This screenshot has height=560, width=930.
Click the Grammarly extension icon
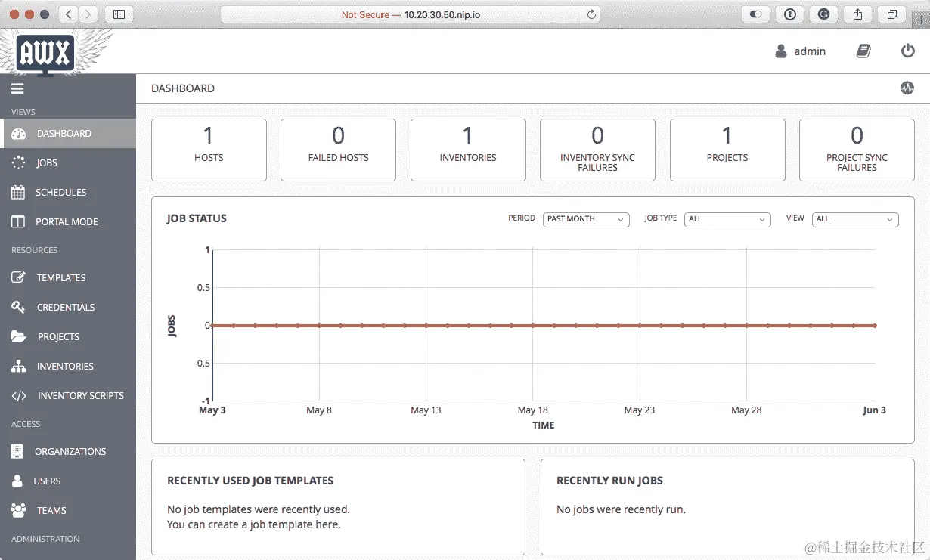pos(823,14)
